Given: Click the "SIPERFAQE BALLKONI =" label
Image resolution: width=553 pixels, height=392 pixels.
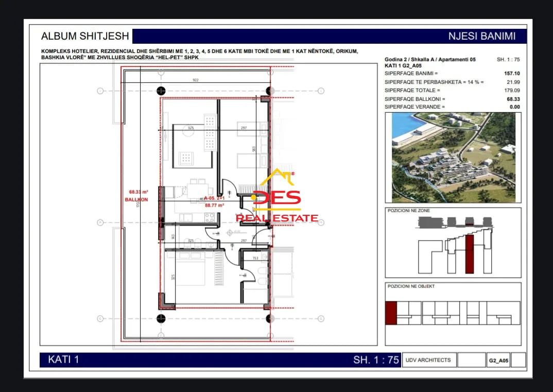Looking at the screenshot, I should (415, 99).
